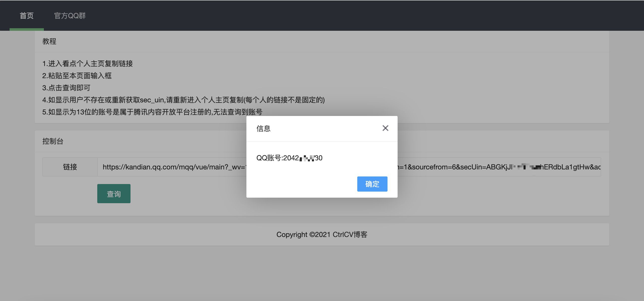Image resolution: width=644 pixels, height=301 pixels.
Task: Click the green 查询 button
Action: 114,194
